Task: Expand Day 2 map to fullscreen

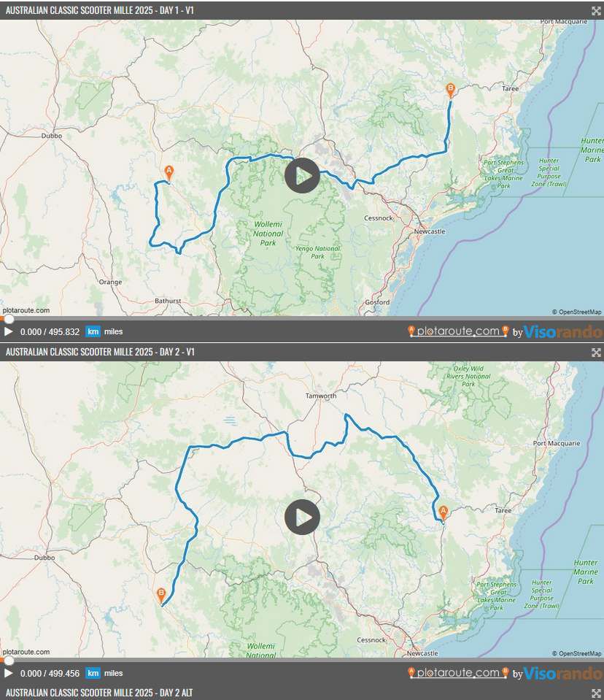Action: 595,352
